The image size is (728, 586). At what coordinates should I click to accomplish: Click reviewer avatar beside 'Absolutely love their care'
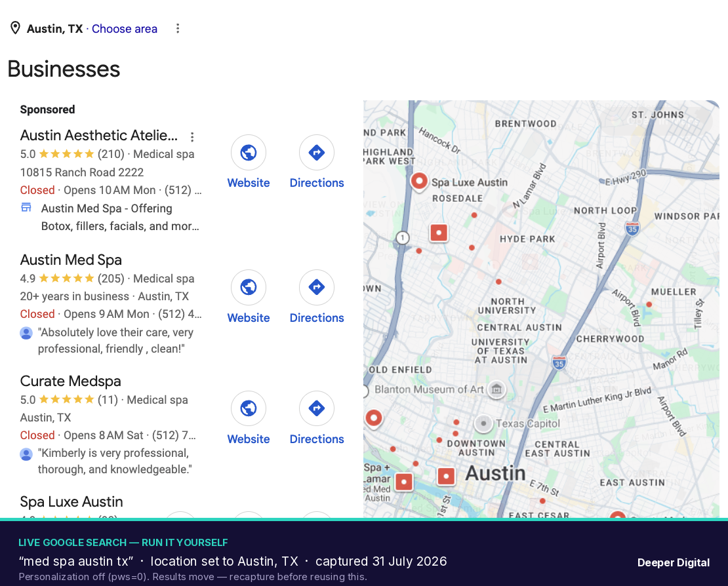tap(26, 333)
